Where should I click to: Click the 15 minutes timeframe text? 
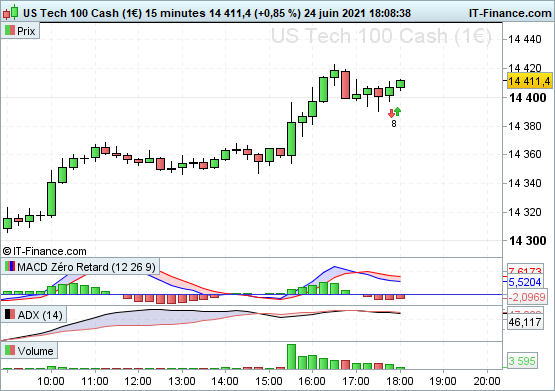tap(175, 13)
